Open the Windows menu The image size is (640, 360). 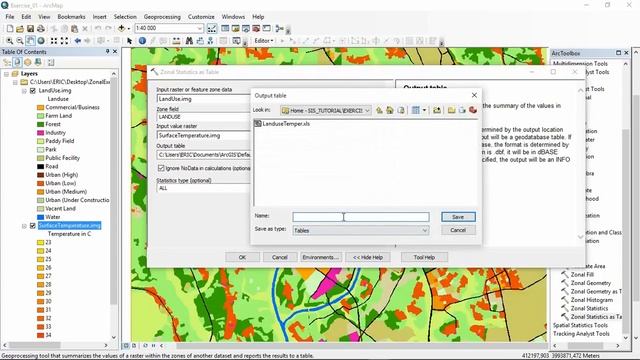point(233,17)
